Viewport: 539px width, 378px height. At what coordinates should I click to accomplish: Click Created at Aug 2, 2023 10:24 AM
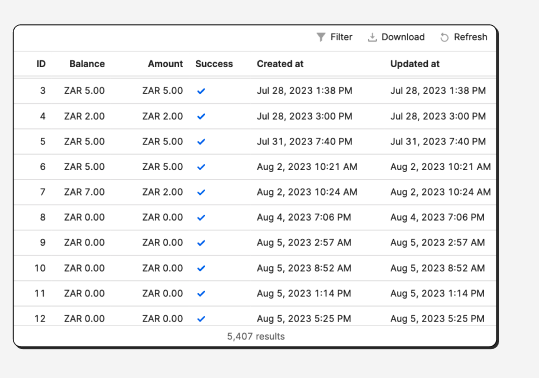point(307,192)
